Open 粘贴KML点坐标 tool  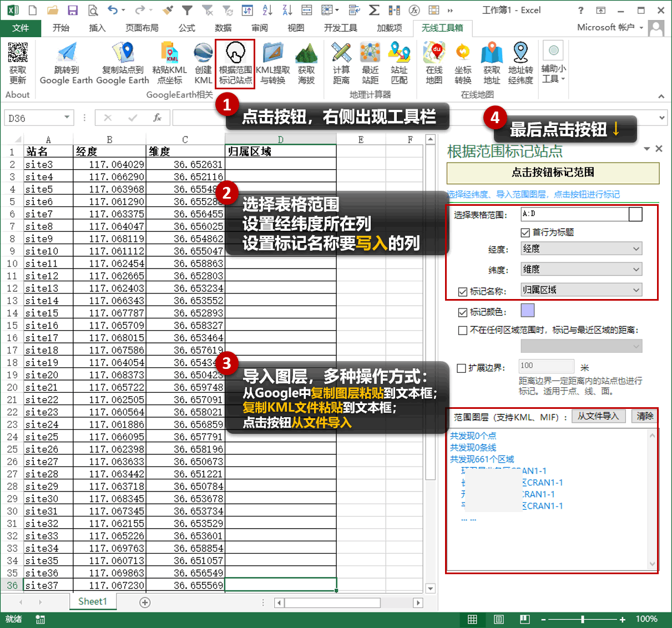pos(169,63)
